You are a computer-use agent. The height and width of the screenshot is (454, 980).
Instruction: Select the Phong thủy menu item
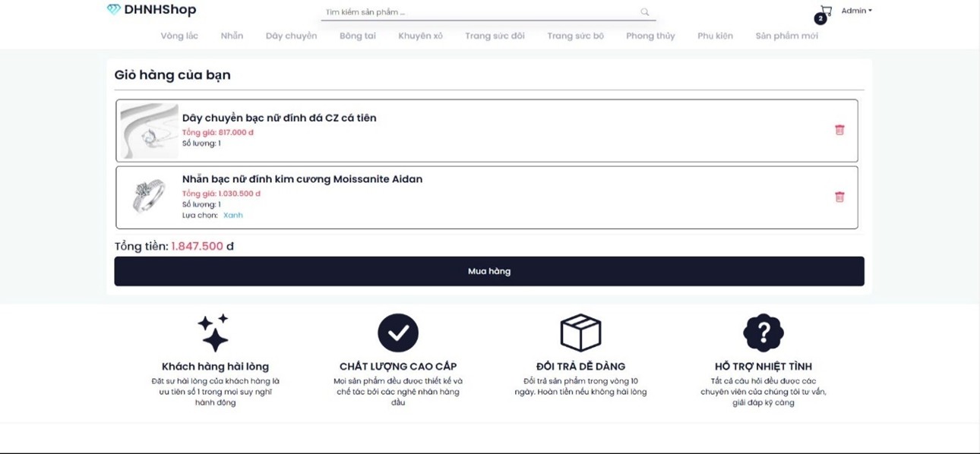650,36
